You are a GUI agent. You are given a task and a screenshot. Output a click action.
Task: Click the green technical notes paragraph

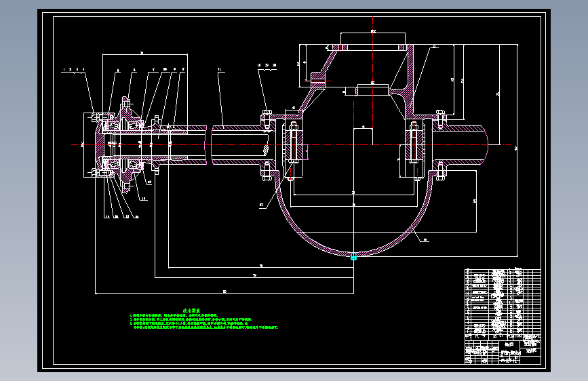[x=204, y=321]
